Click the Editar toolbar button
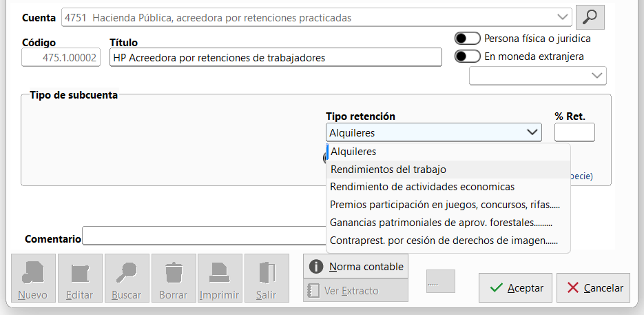This screenshot has height=315, width=644. (x=80, y=278)
